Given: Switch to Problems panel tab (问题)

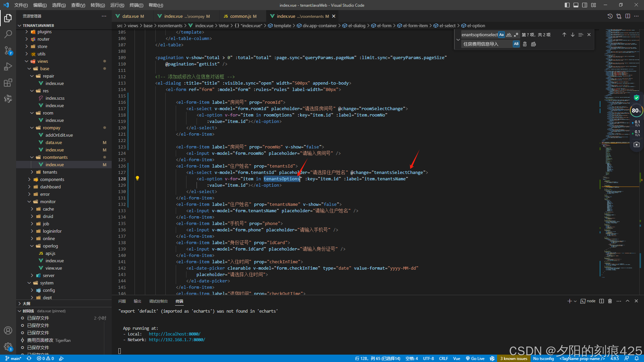Looking at the screenshot, I should click(122, 301).
